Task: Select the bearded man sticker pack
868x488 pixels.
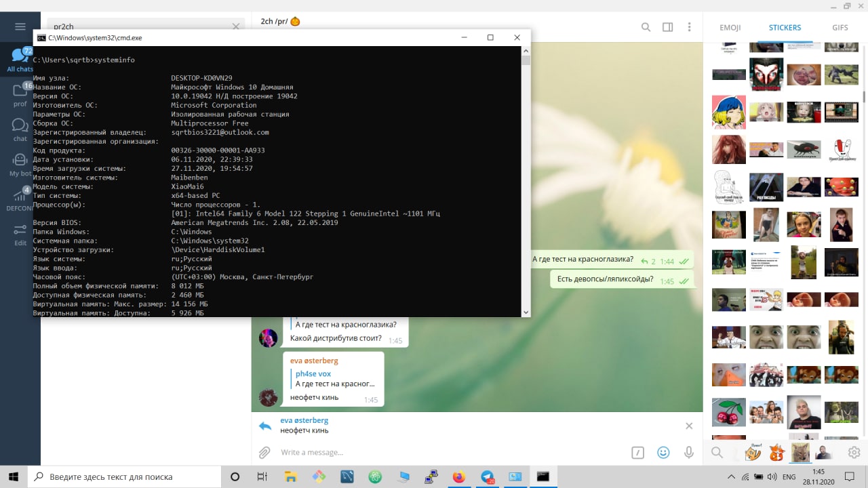Action: (823, 452)
